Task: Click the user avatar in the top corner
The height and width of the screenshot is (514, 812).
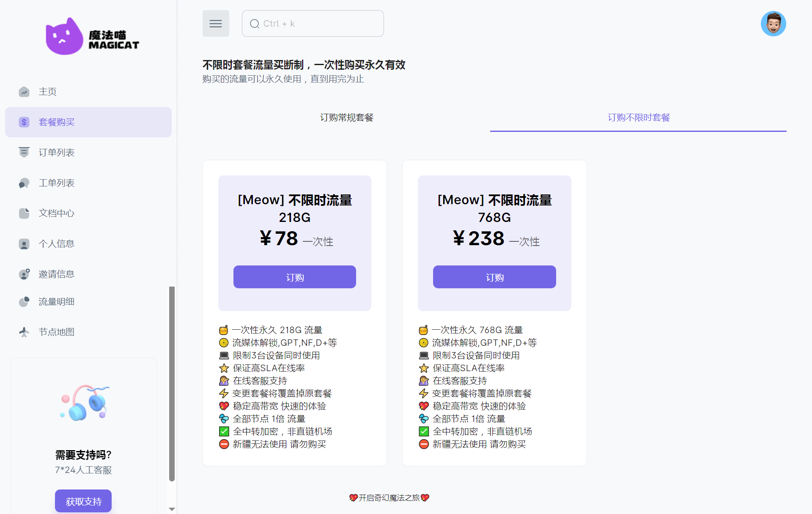Action: [773, 23]
